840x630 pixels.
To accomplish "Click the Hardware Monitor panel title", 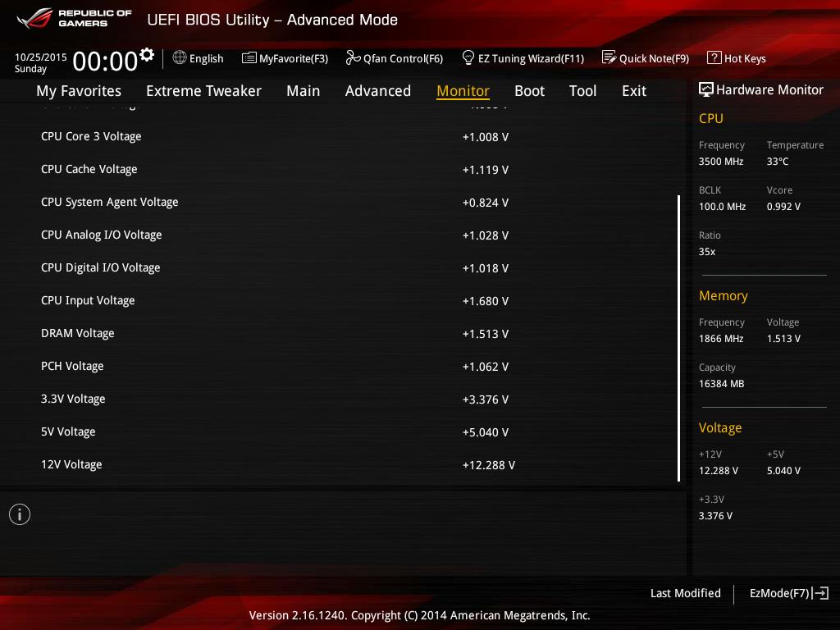I will 769,89.
